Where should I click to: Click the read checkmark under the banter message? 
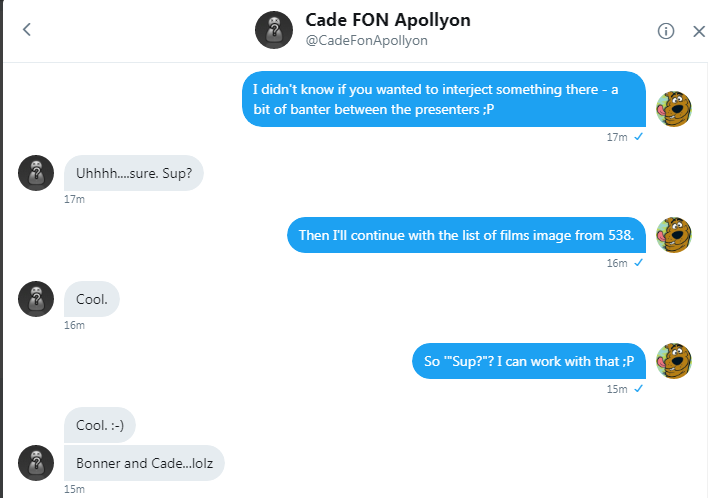(x=638, y=136)
